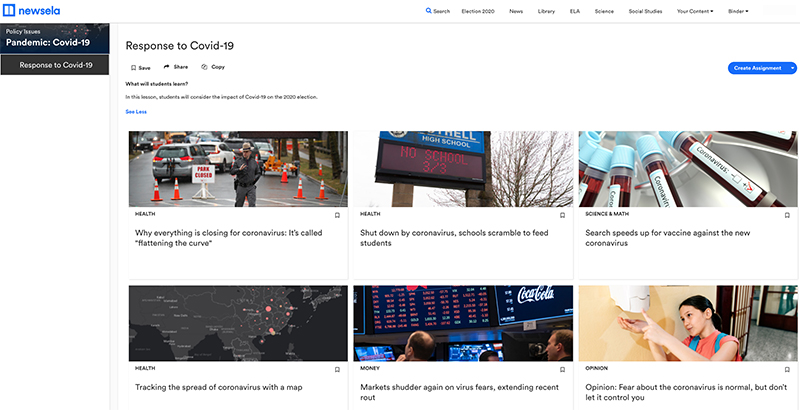Open the Your Content dropdown menu
The height and width of the screenshot is (410, 800).
pos(695,11)
